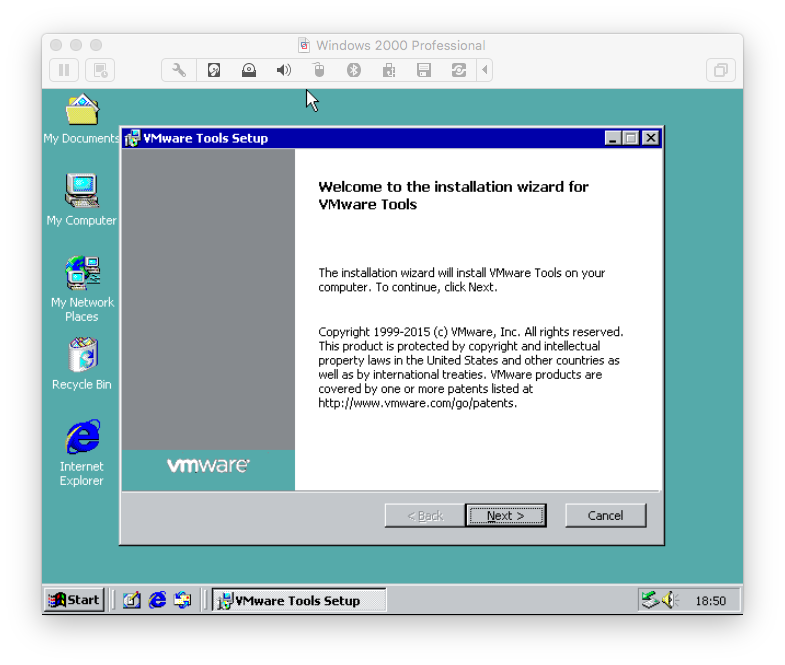Click the Cancel button
Viewport: 785px width, 665px height.
click(x=606, y=515)
